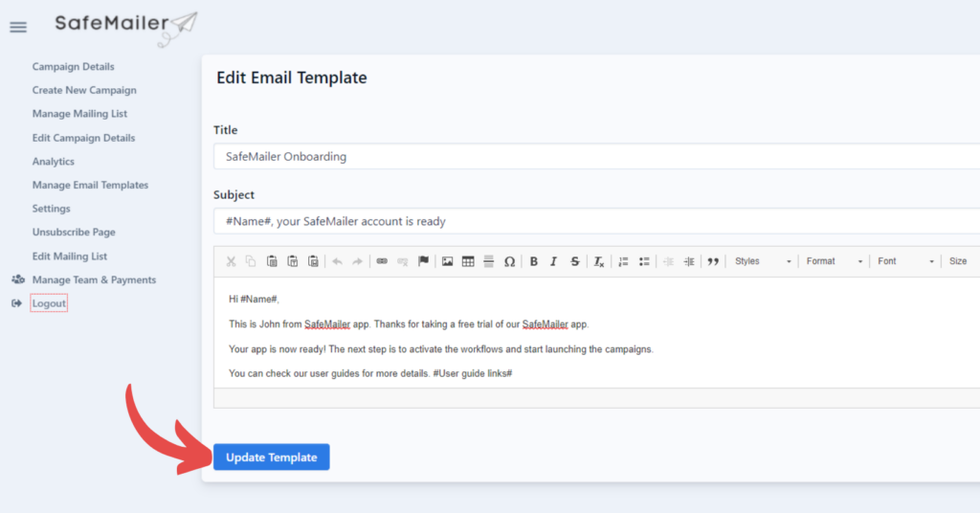Click the Decrease Indent icon
Viewport: 980px width, 513px height.
[668, 261]
